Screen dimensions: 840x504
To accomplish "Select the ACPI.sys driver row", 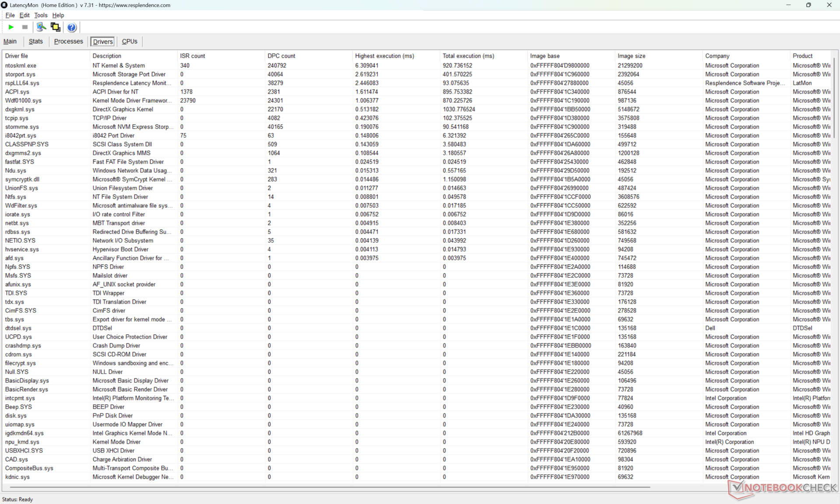I will pos(416,92).
